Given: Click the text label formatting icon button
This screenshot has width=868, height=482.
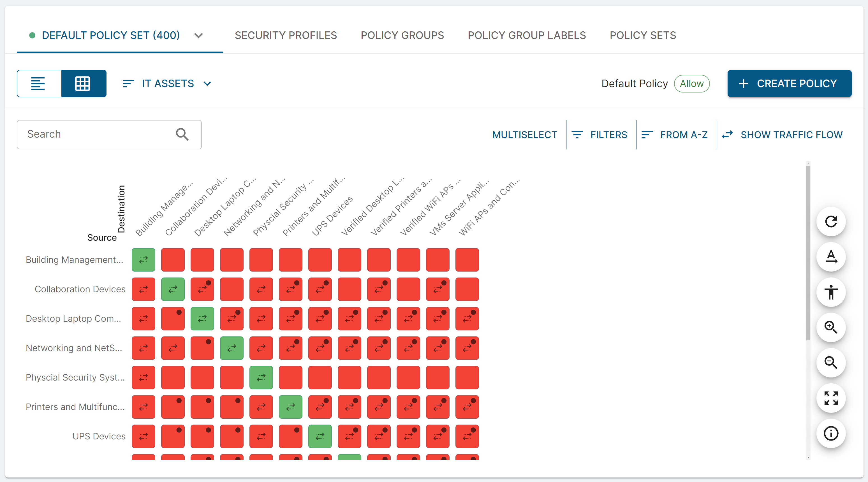Looking at the screenshot, I should click(x=831, y=257).
